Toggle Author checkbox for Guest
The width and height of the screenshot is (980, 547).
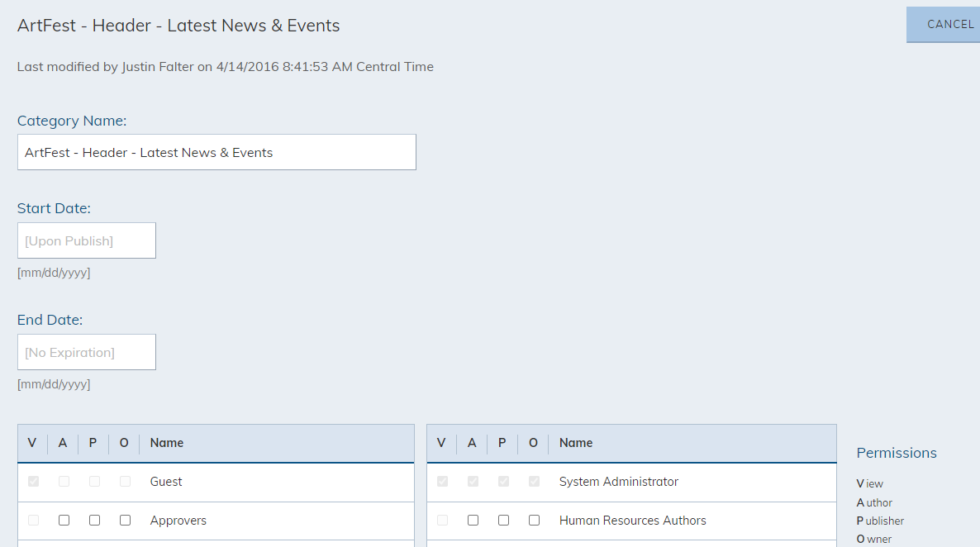64,482
